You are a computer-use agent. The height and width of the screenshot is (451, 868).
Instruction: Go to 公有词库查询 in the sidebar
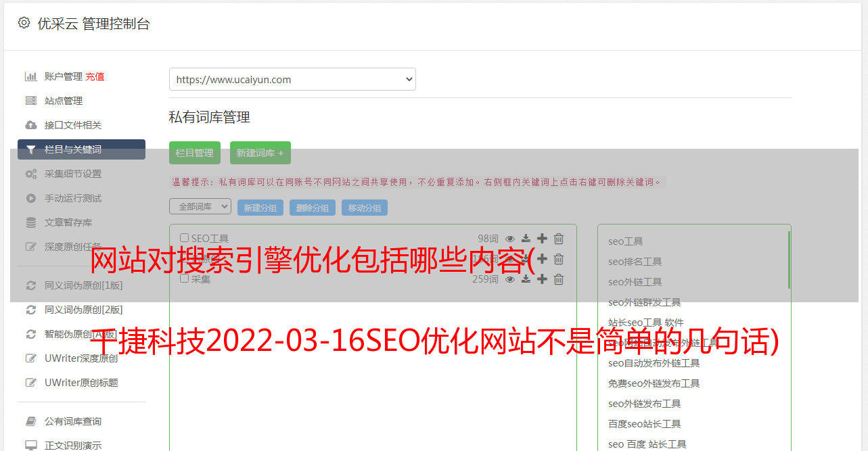72,421
